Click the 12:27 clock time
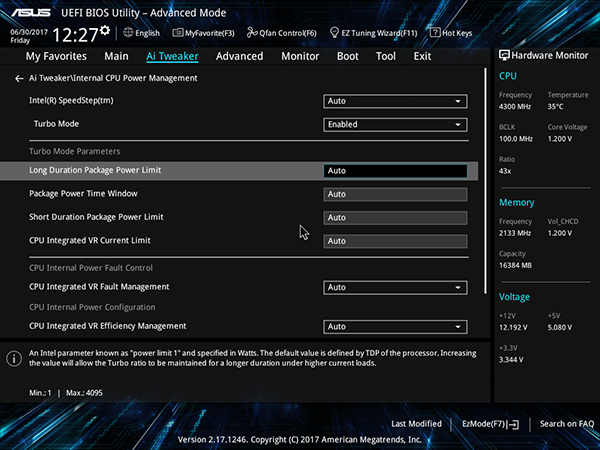The height and width of the screenshot is (450, 600). [x=75, y=35]
